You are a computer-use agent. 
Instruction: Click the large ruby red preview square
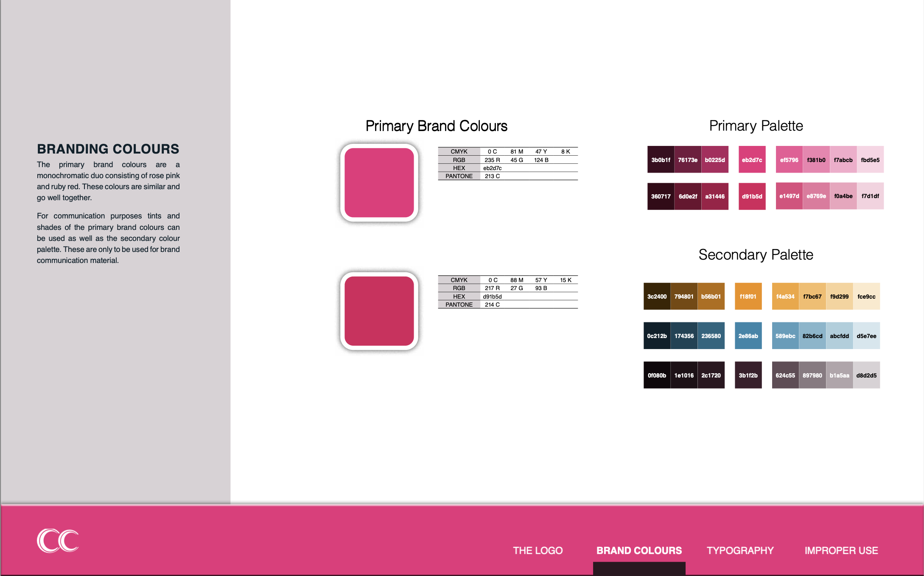379,311
